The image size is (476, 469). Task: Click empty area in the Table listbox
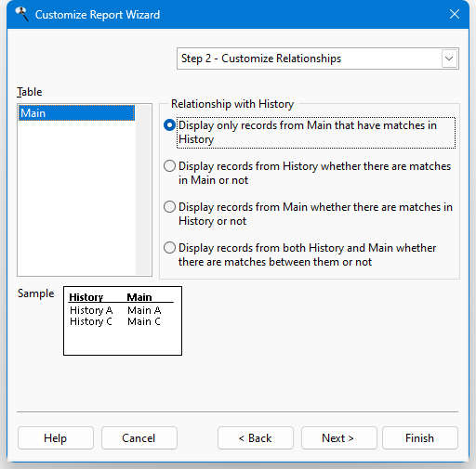(x=76, y=198)
